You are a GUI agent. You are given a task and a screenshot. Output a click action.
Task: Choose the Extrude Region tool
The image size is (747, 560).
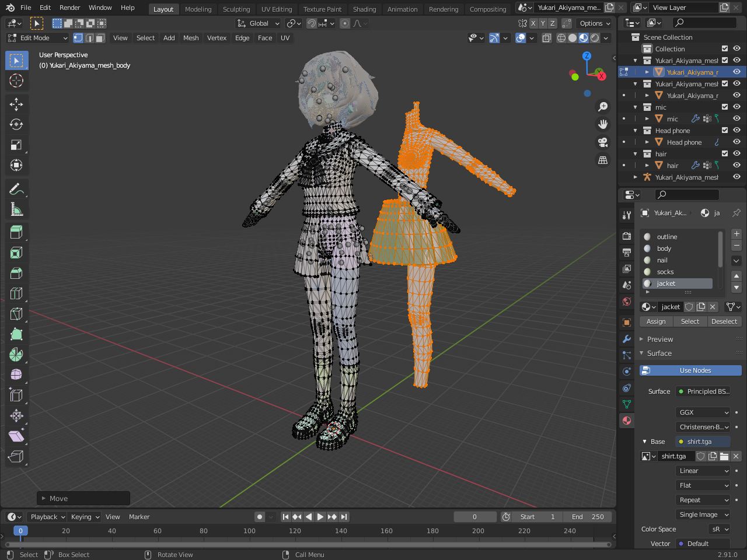(16, 232)
